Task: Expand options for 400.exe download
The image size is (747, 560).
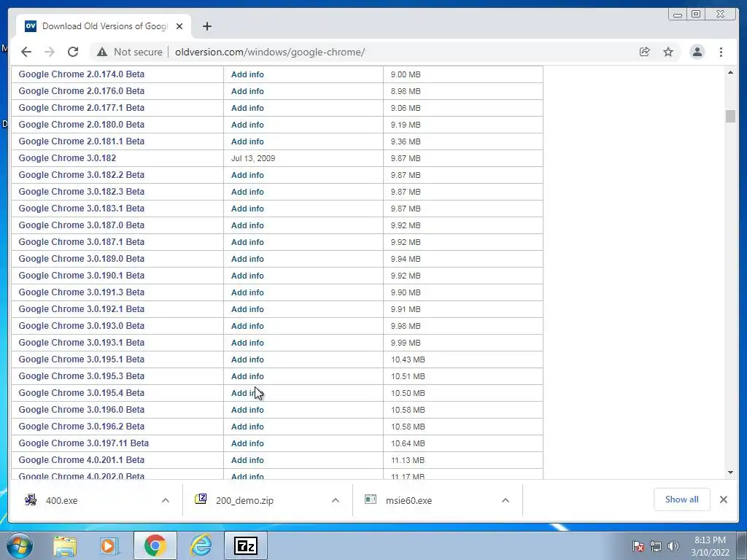Action: (x=166, y=500)
